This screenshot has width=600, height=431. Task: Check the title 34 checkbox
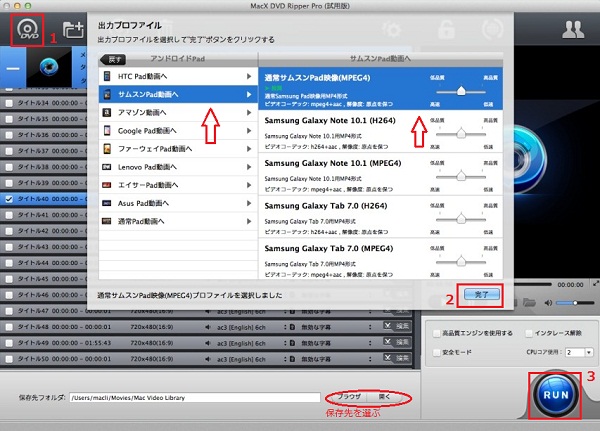click(9, 103)
